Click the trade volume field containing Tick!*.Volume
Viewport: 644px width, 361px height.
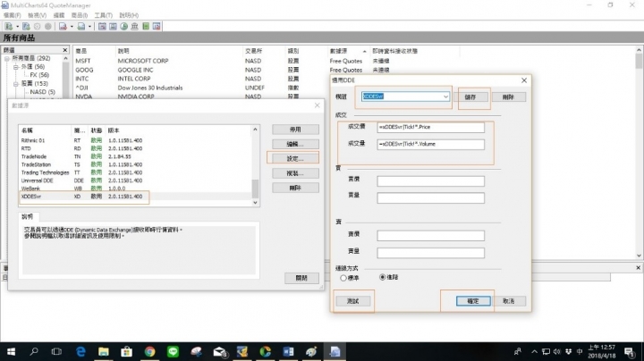[x=430, y=144]
